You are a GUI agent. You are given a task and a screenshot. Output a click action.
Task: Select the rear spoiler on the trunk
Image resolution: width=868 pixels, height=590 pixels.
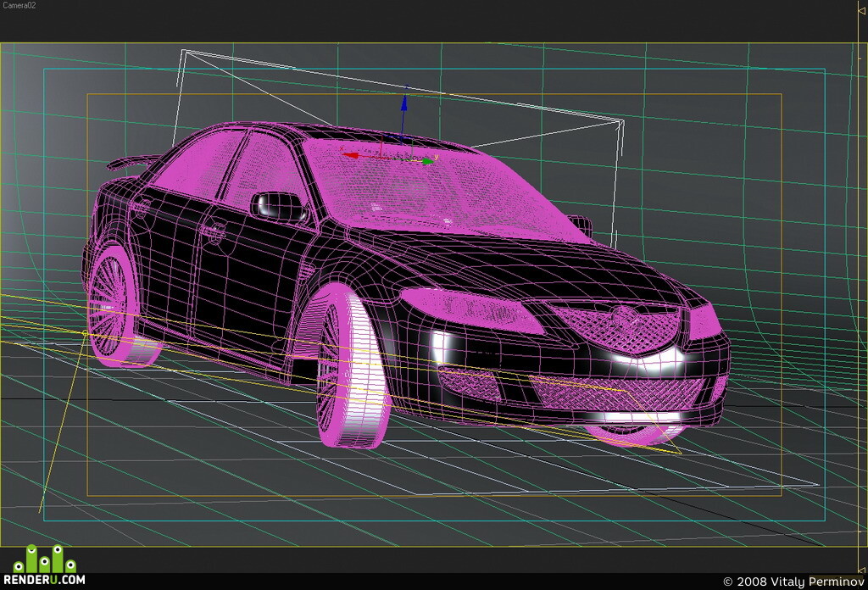click(x=130, y=162)
